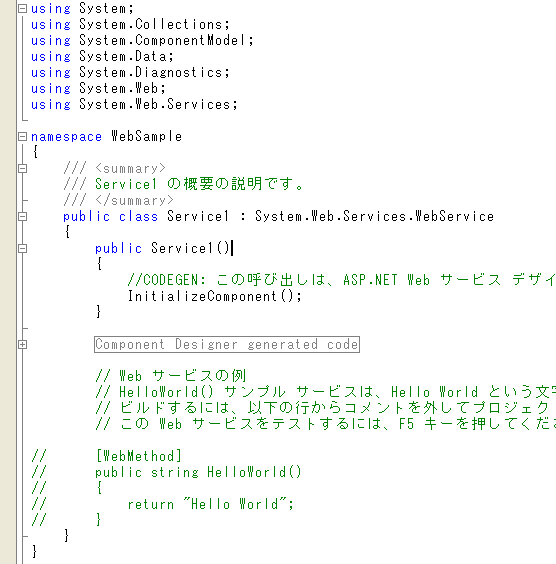
Task: Click the 'InitializeComponent();' call
Action: pyautogui.click(x=215, y=296)
